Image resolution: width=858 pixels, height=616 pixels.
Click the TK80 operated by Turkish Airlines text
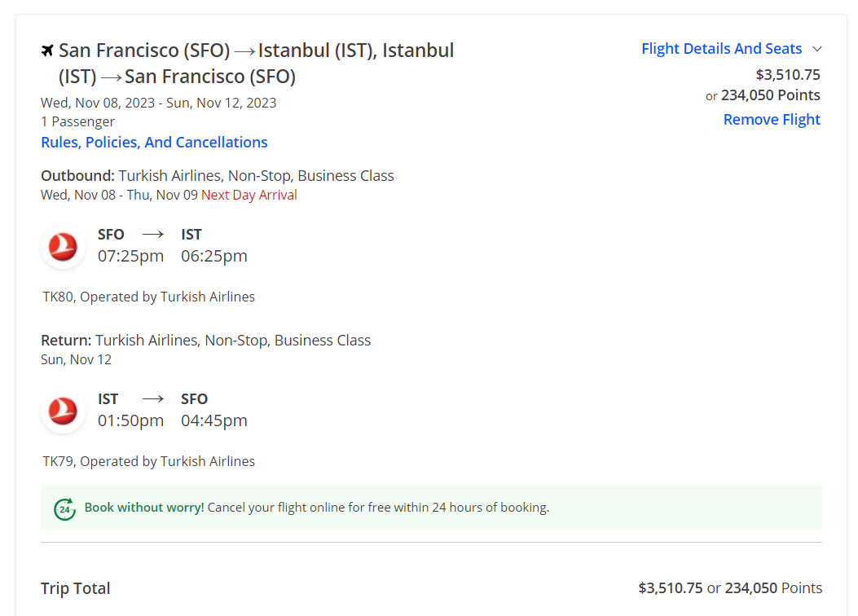[x=149, y=297]
